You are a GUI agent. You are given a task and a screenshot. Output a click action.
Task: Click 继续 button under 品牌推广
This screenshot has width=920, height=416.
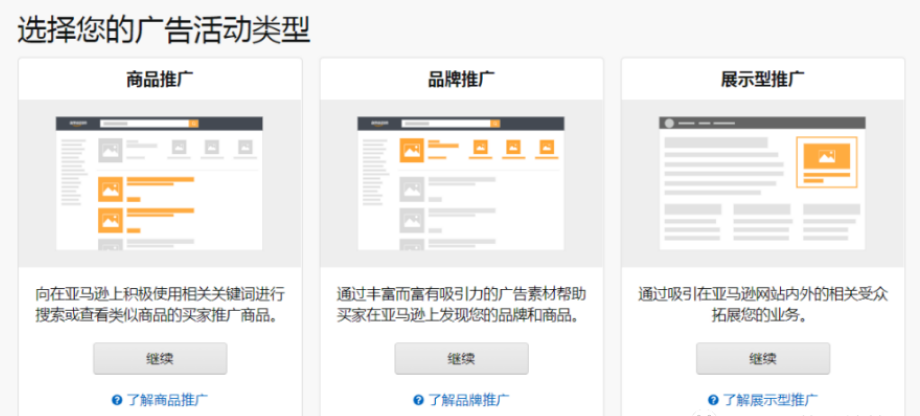tap(461, 358)
